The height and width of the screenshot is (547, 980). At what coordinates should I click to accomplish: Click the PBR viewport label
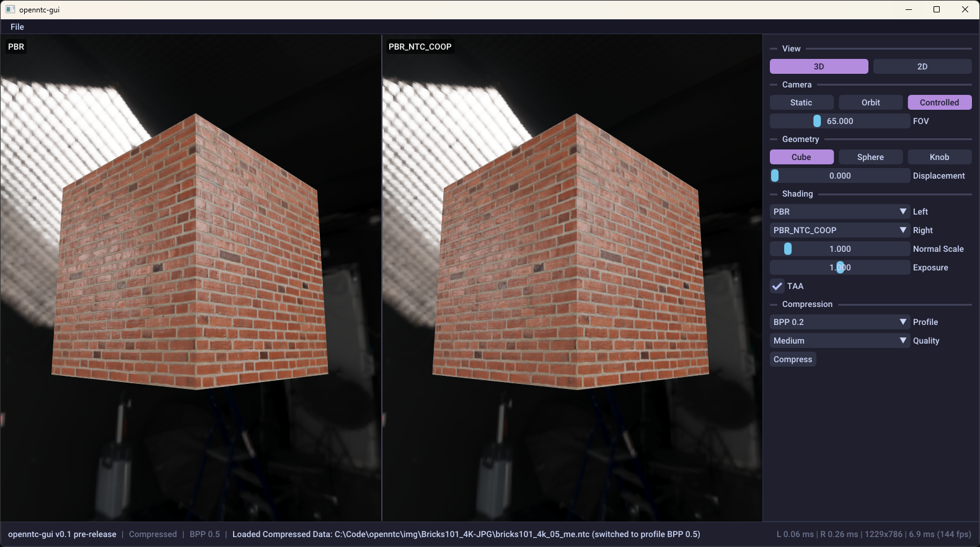(x=16, y=47)
